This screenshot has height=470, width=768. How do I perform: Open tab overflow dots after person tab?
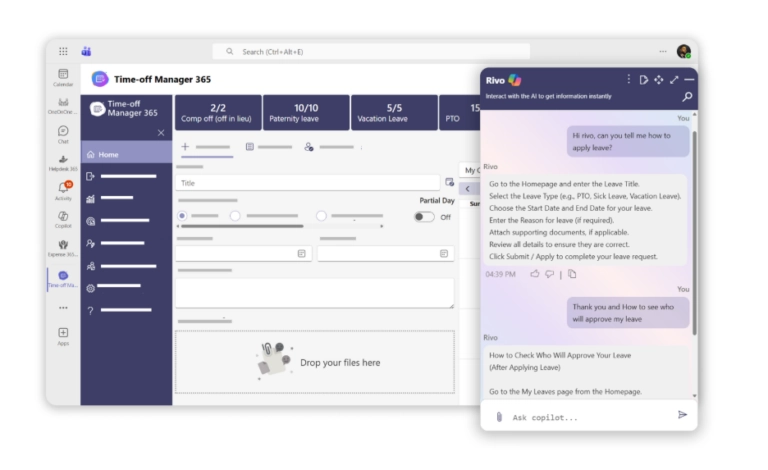point(361,147)
